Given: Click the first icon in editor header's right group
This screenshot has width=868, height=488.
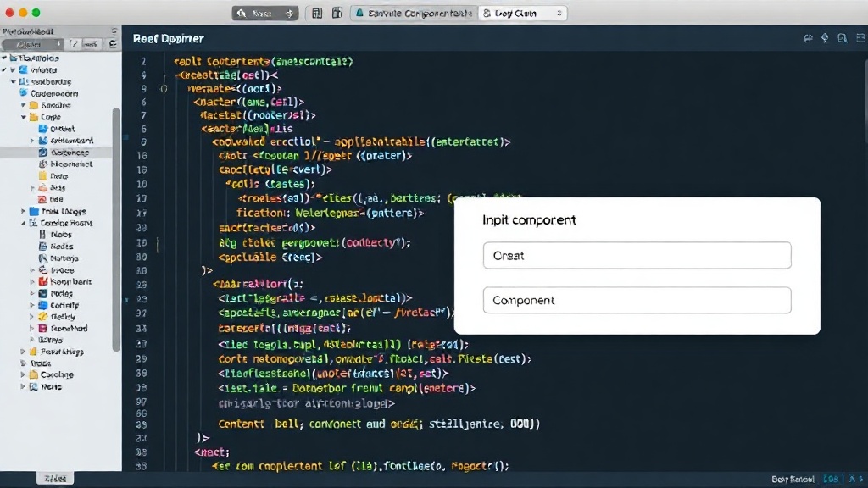Looking at the screenshot, I should pyautogui.click(x=808, y=38).
